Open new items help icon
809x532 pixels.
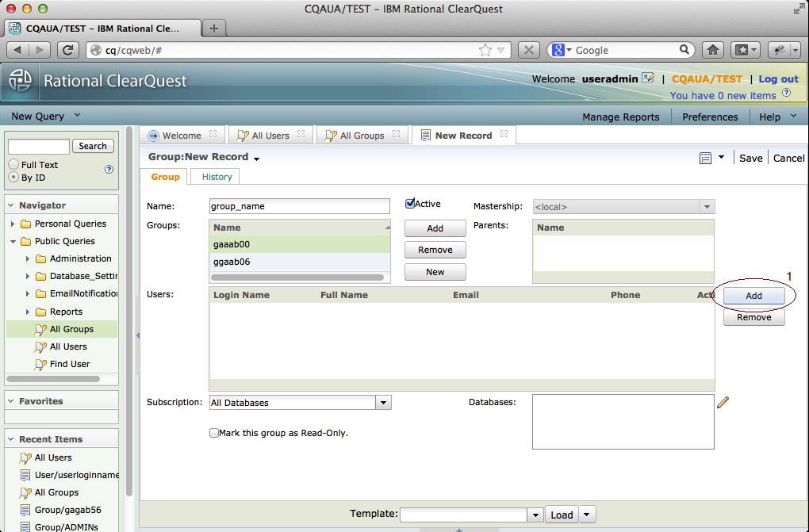click(x=786, y=93)
